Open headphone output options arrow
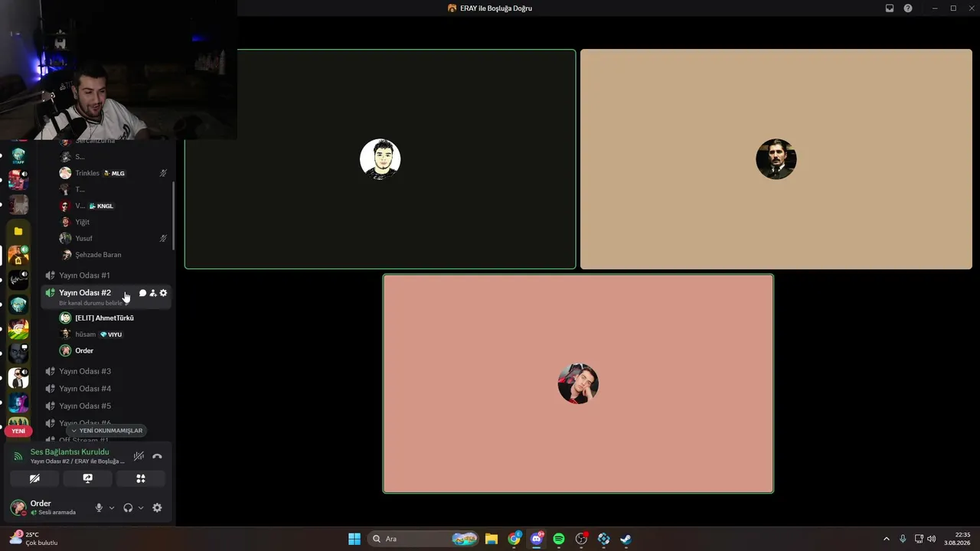 141,507
